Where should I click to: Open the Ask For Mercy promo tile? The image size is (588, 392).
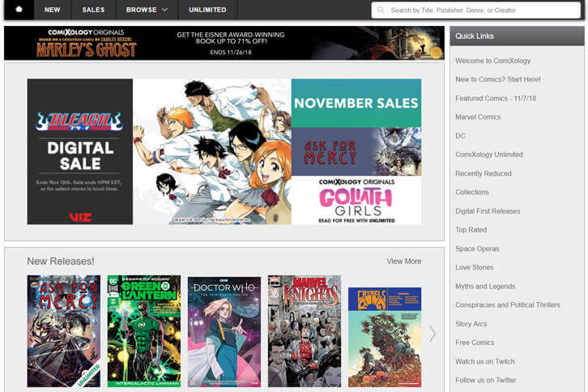click(356, 151)
